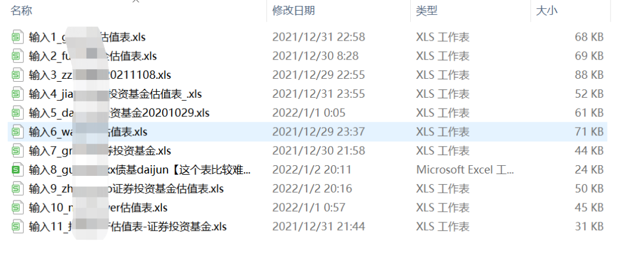This screenshot has width=644, height=257.
Task: Select file 输入10 估值表.xls
Action: (x=98, y=208)
